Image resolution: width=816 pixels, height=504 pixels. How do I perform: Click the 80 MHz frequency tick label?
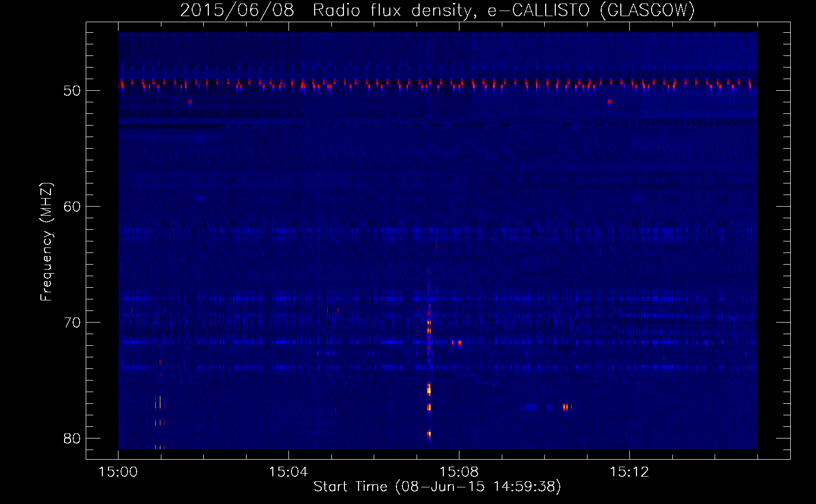coord(72,438)
